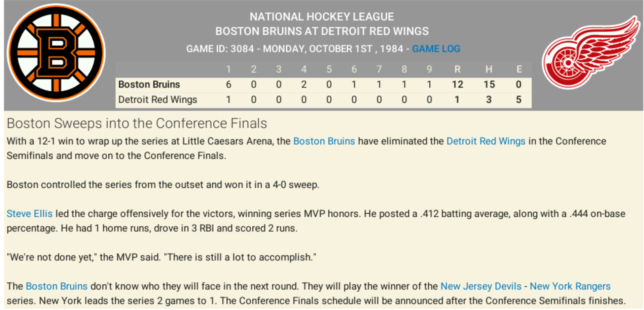Click the H column header in linescore
The width and height of the screenshot is (644, 310).
pos(489,69)
